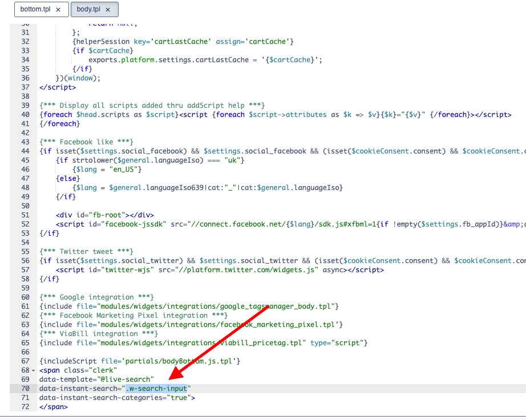The width and height of the screenshot is (526, 420).
Task: Close the body.tpl tab
Action: [108, 9]
